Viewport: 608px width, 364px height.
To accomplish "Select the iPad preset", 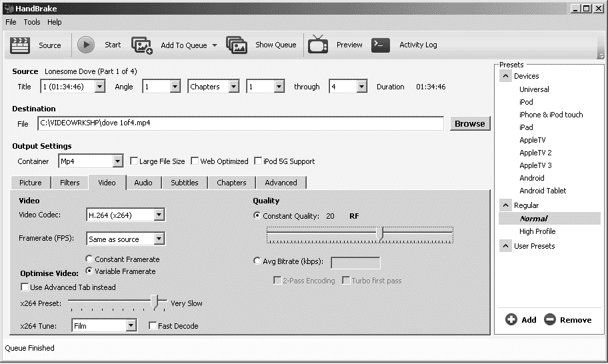I will click(x=526, y=127).
